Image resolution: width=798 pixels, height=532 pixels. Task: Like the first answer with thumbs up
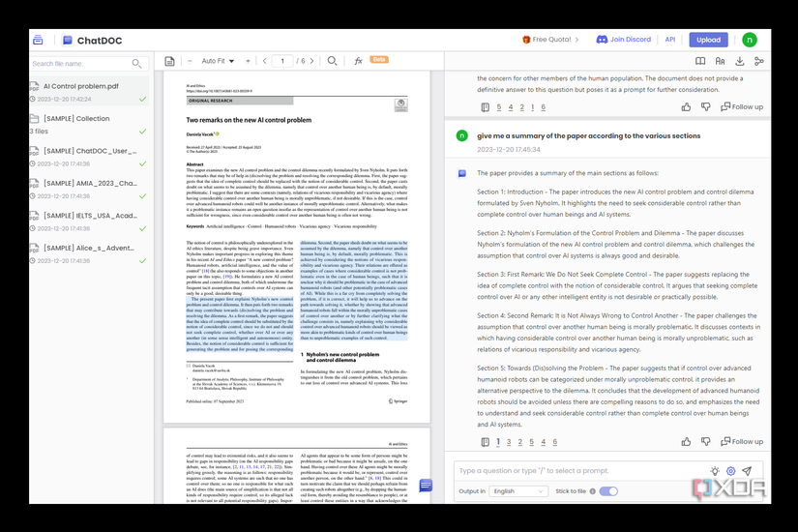[x=686, y=107]
